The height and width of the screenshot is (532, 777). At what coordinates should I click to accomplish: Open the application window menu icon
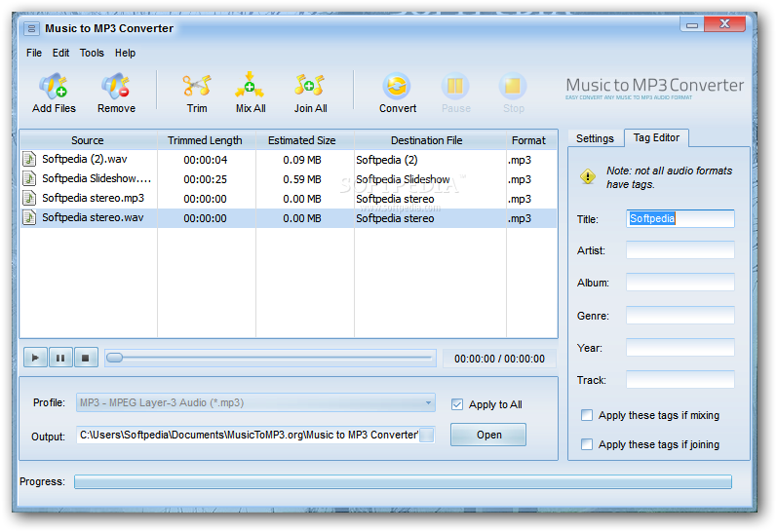[31, 28]
